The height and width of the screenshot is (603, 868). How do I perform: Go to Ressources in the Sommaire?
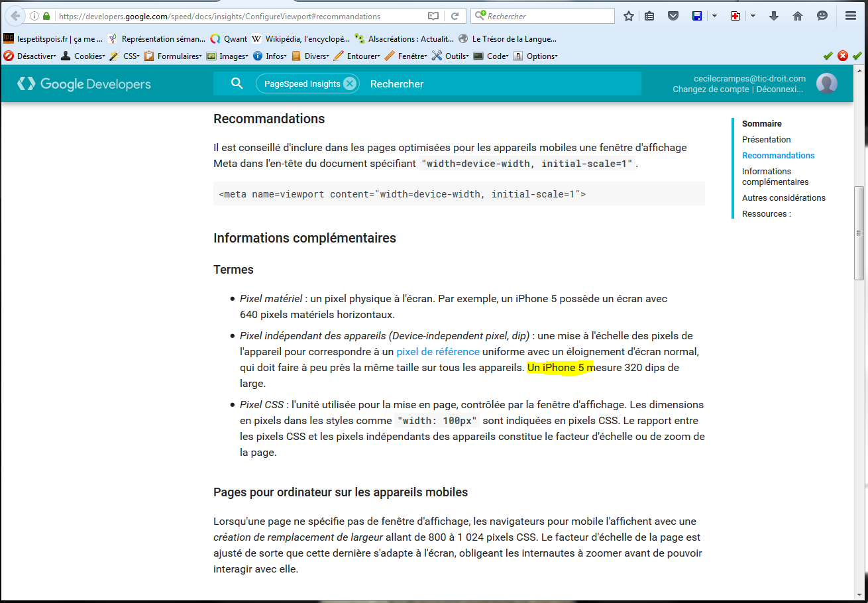click(x=767, y=214)
